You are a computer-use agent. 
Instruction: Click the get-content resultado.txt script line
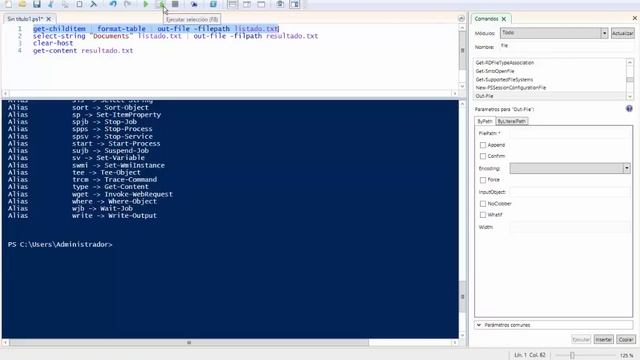click(83, 51)
